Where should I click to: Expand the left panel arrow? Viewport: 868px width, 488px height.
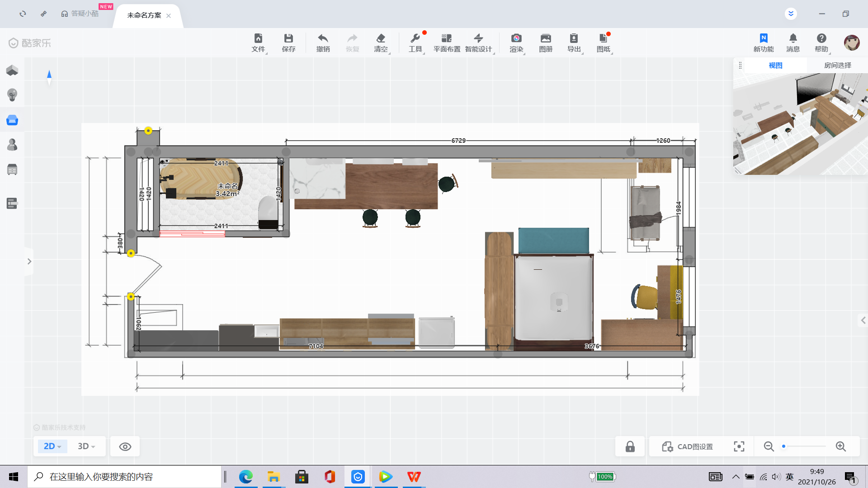tap(29, 261)
